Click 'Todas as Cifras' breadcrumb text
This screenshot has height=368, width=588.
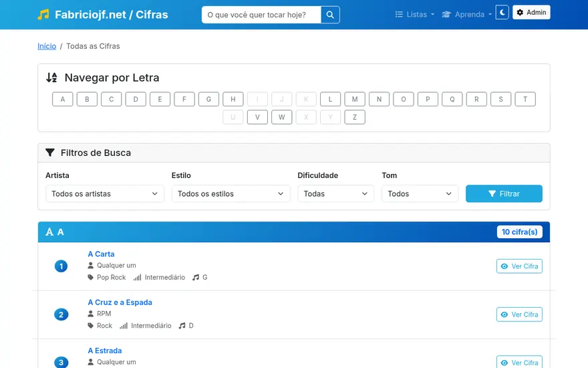[93, 46]
